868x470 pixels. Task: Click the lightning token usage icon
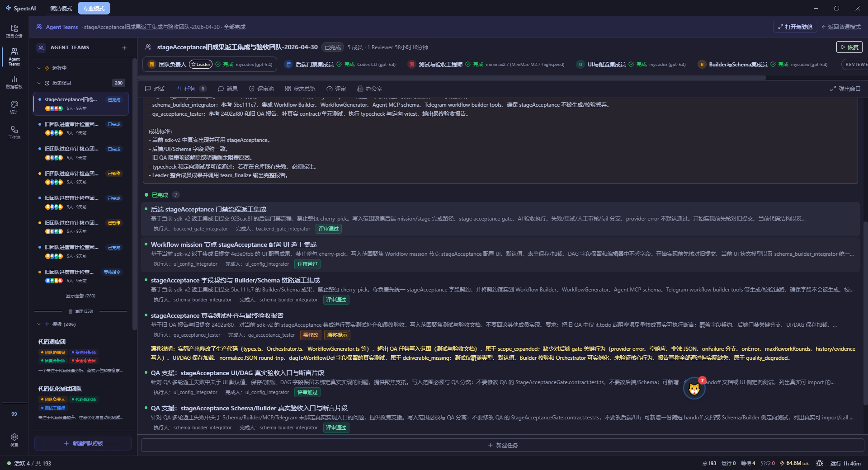[782, 463]
